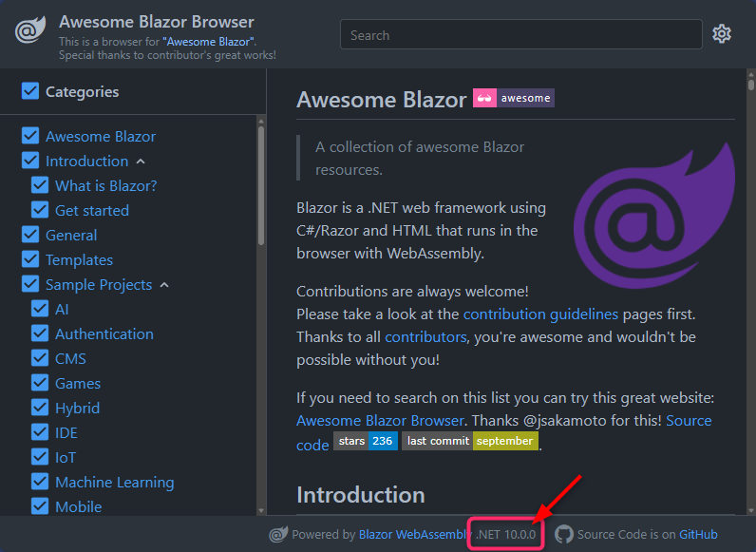This screenshot has width=756, height=552.
Task: Select the Mobile category label
Action: click(79, 507)
